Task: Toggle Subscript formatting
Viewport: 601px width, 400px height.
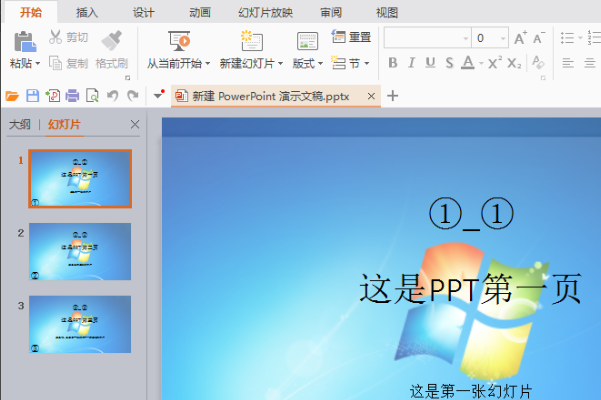Action: pyautogui.click(x=514, y=63)
